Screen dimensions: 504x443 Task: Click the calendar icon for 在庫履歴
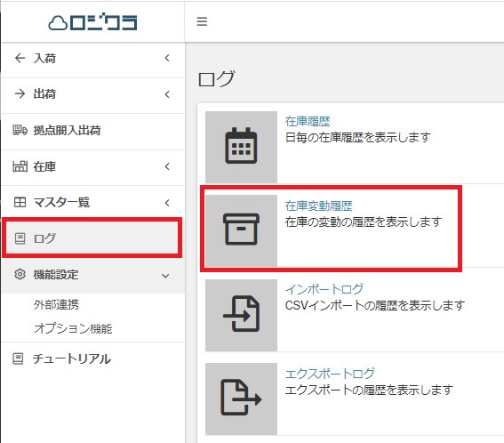coord(241,146)
